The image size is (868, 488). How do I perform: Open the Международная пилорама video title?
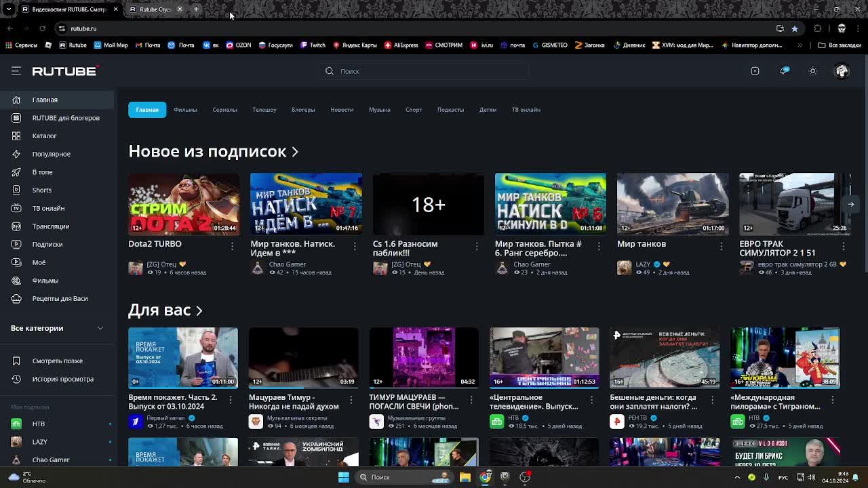(775, 402)
